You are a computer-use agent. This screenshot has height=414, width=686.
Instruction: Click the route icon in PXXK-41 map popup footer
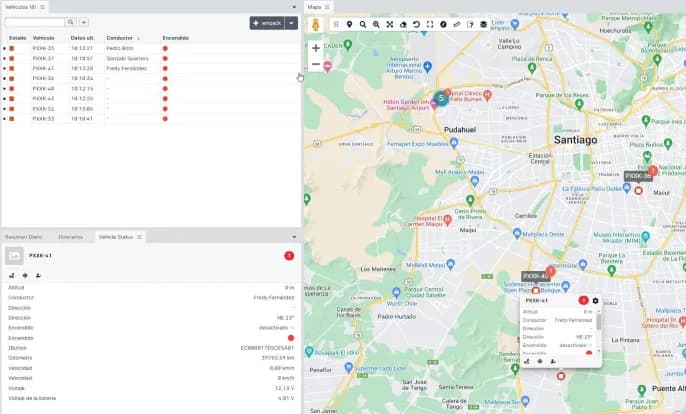point(527,361)
